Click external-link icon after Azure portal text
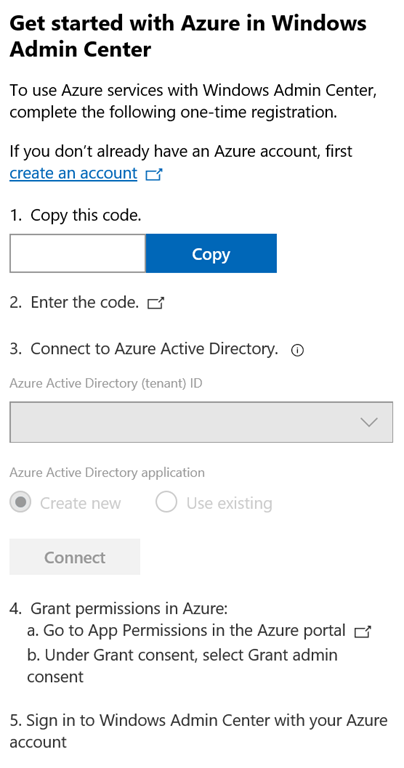The height and width of the screenshot is (768, 404). 362,632
